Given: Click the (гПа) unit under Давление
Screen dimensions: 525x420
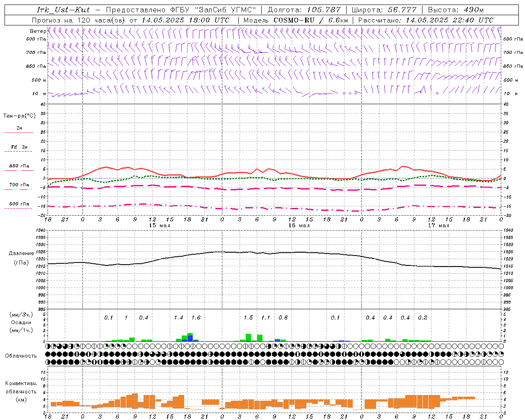Looking at the screenshot, I should tap(21, 263).
